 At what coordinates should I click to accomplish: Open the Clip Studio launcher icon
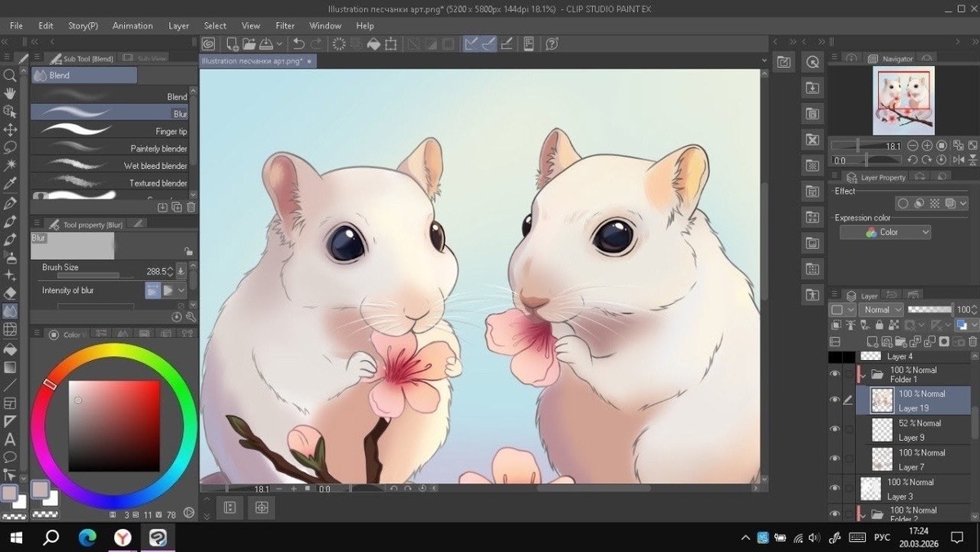click(x=208, y=43)
